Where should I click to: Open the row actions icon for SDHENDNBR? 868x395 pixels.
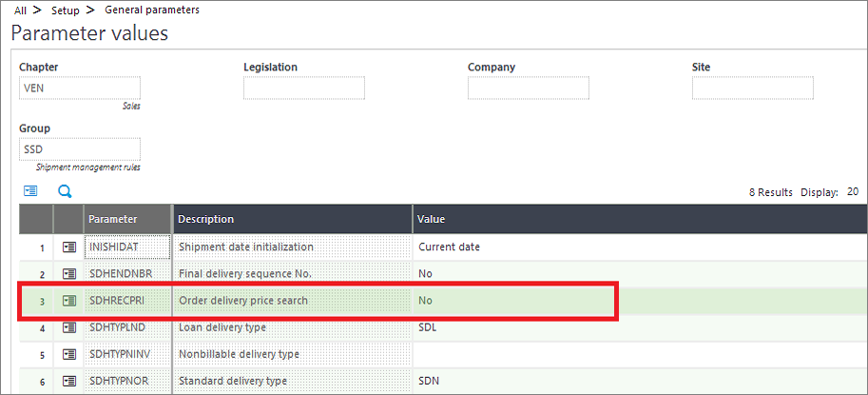(x=69, y=274)
